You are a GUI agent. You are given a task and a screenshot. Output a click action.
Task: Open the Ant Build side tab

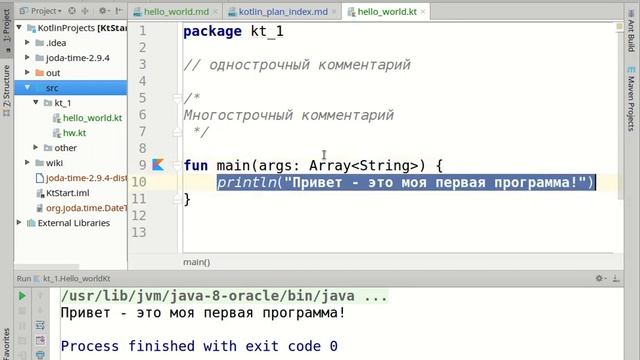pyautogui.click(x=631, y=31)
